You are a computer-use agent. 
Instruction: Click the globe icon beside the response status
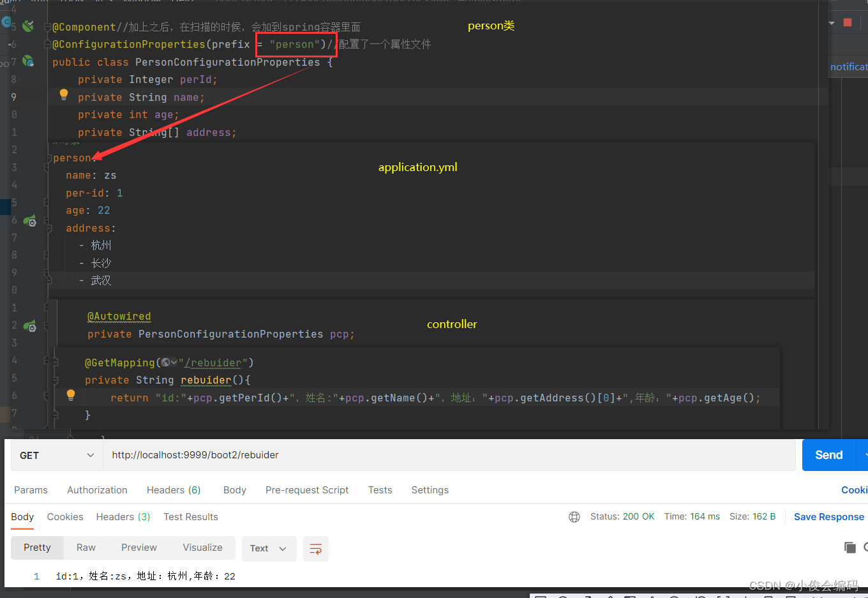point(574,516)
